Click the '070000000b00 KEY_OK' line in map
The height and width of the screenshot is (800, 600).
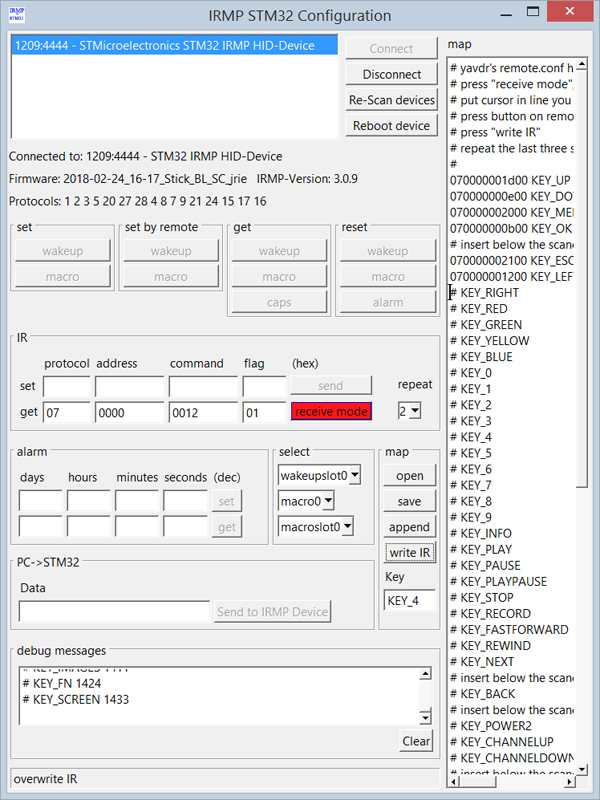[512, 229]
